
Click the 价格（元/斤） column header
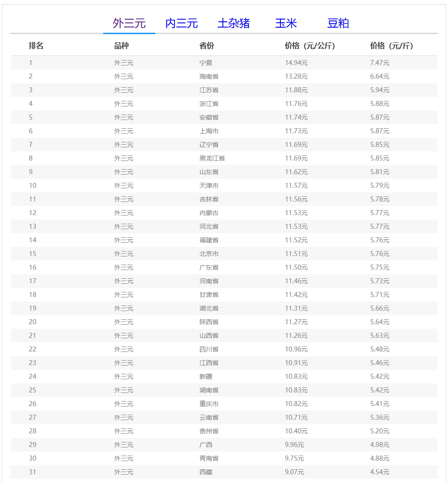pyautogui.click(x=392, y=46)
